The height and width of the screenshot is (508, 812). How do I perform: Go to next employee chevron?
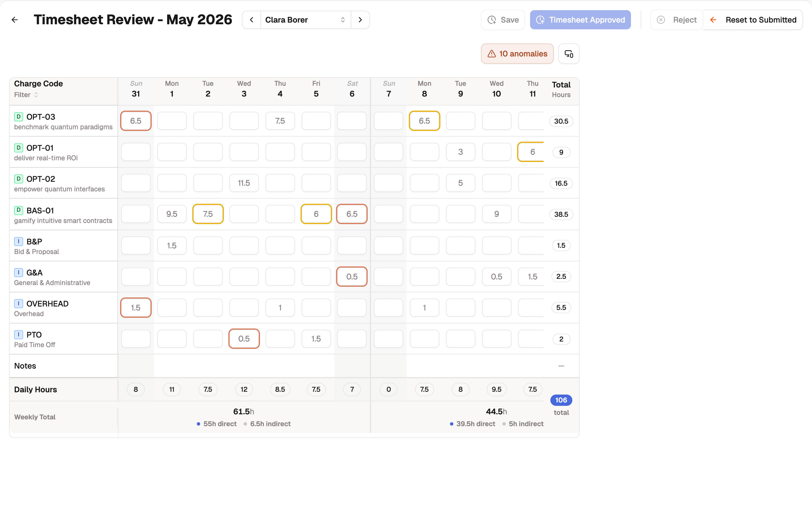coord(360,20)
